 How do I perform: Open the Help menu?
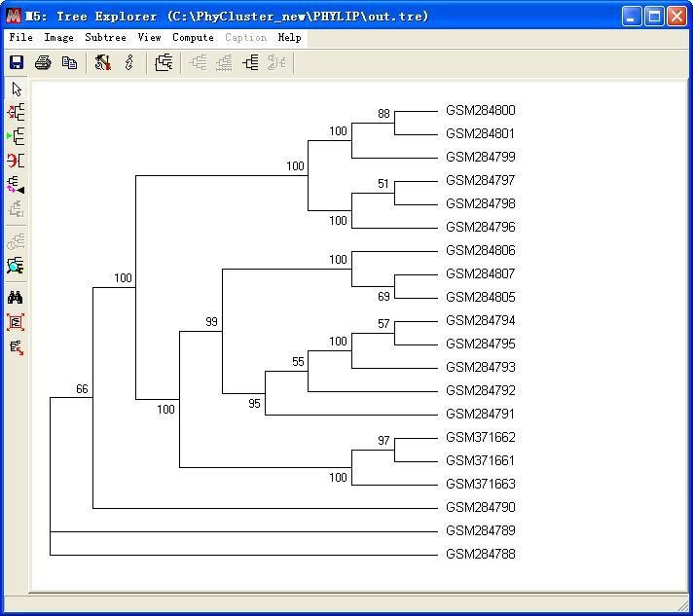pos(289,38)
